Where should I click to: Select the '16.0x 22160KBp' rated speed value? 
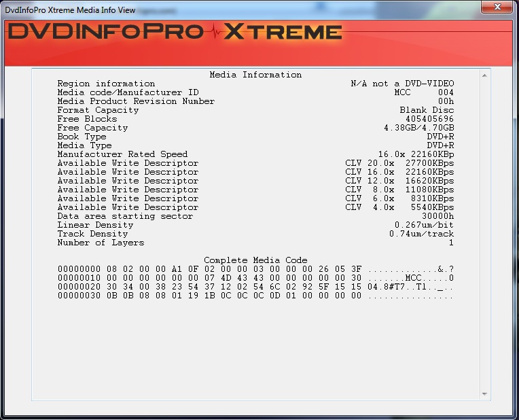tap(416, 154)
